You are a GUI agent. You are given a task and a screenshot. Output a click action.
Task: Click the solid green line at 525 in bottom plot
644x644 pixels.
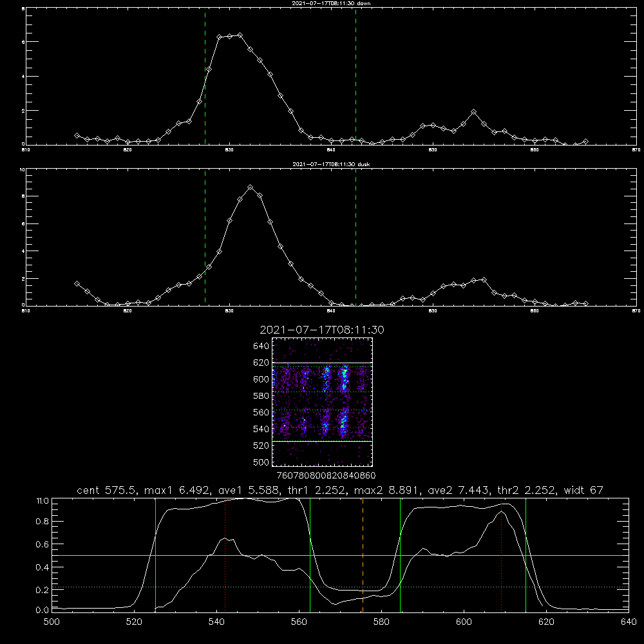click(x=155, y=555)
